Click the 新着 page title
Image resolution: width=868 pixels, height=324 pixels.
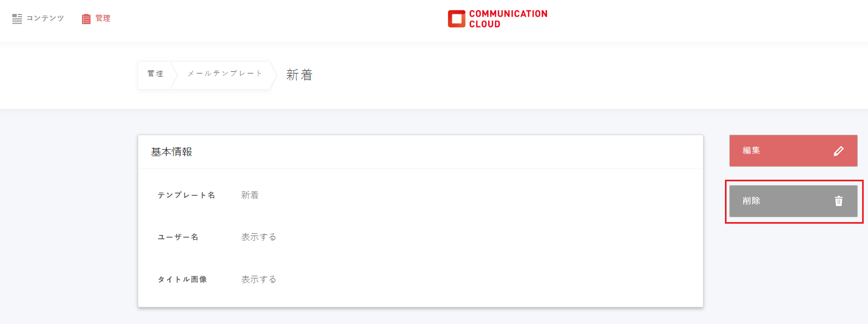[x=299, y=75]
